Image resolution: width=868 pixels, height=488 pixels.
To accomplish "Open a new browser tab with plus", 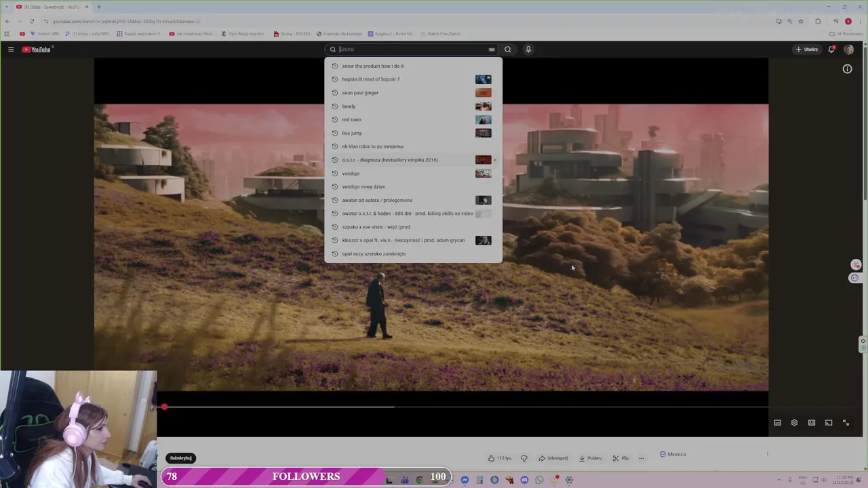I will click(x=98, y=7).
